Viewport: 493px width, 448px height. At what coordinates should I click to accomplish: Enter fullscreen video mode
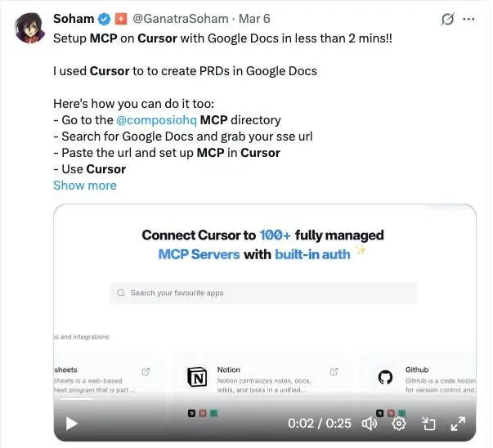(458, 423)
